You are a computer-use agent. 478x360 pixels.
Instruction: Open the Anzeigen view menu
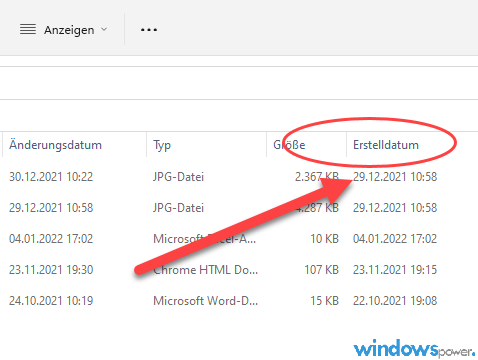pyautogui.click(x=63, y=30)
